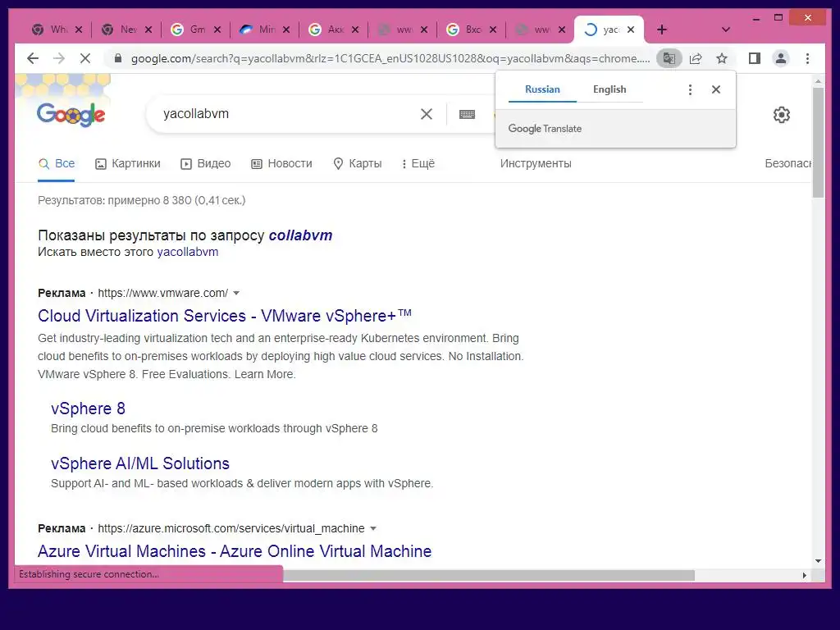Switch to the Wh... Chrome tab
The image size is (840, 630).
coord(52,30)
